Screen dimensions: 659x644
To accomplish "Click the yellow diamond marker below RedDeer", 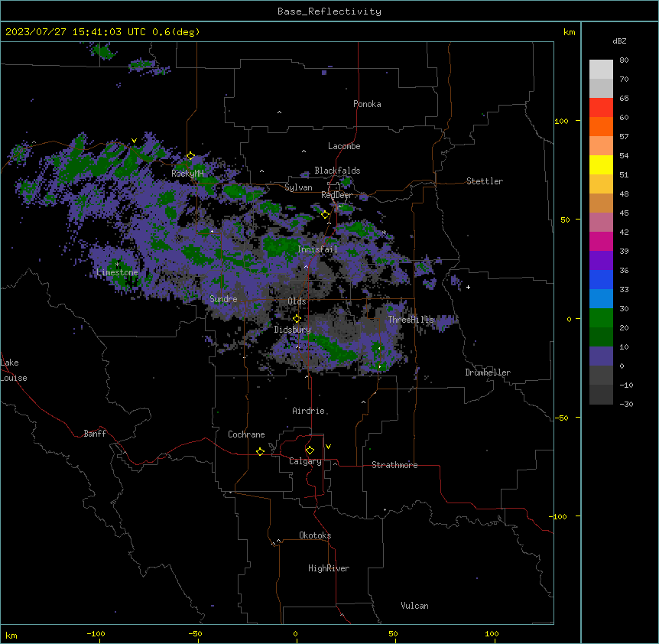I will pos(325,215).
